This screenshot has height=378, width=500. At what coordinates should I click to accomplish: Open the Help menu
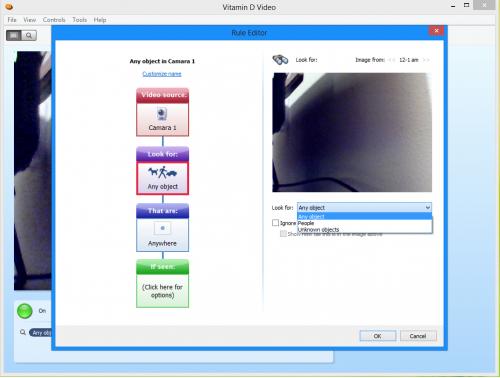click(100, 20)
